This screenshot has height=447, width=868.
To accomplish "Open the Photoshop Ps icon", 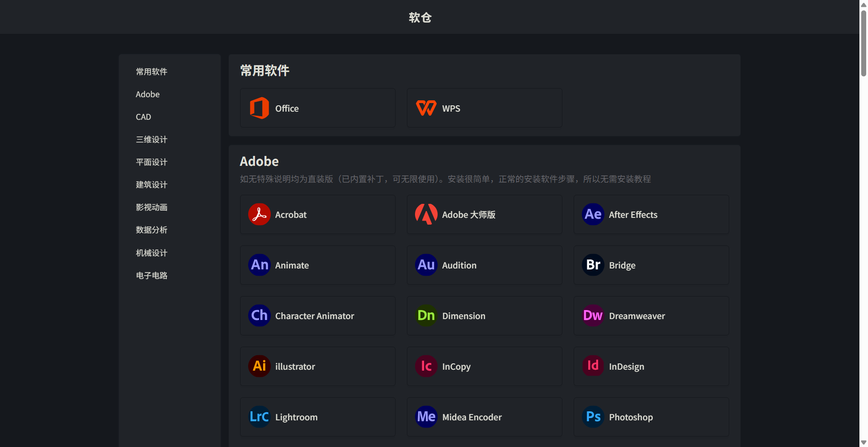I will tap(593, 417).
